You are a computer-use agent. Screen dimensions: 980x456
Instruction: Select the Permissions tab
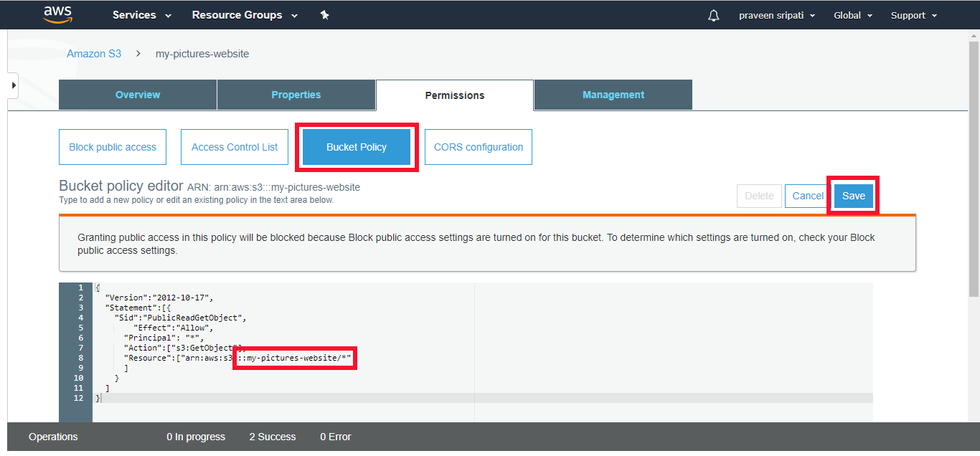tap(454, 94)
